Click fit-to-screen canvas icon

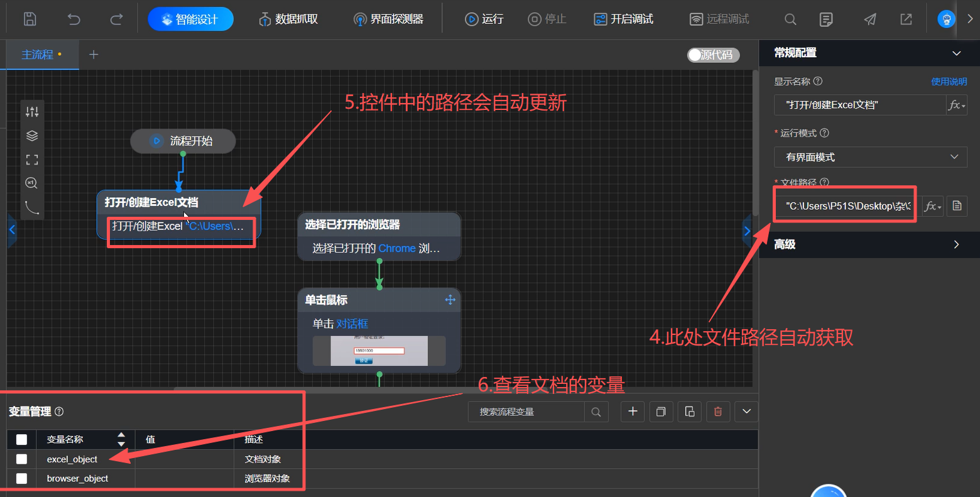point(32,160)
